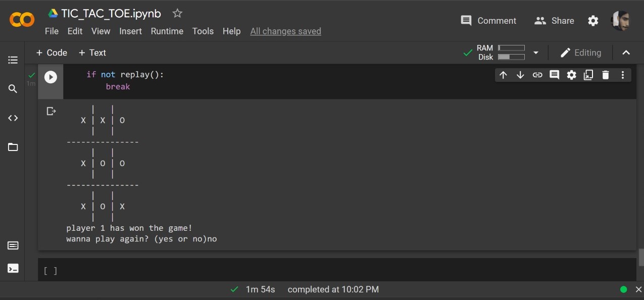Run the code cell
Screen dimensions: 644x300
[51, 77]
